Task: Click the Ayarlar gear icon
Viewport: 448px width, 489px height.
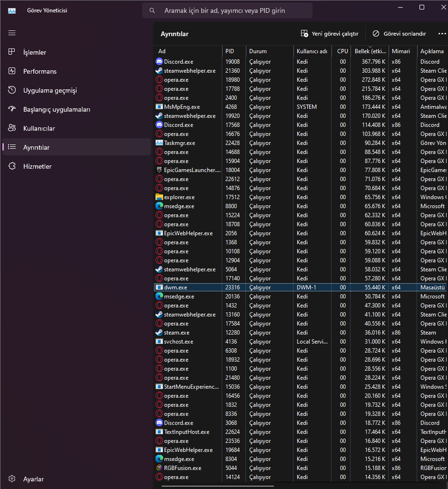Action: pyautogui.click(x=12, y=479)
